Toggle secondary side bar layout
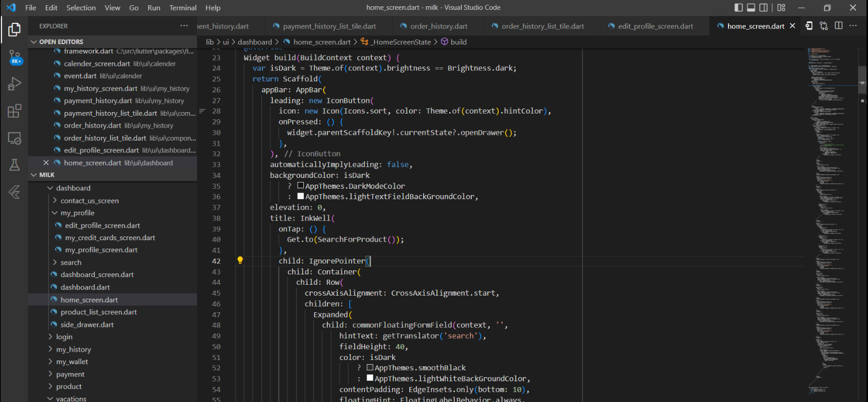Screen dimensions: 868x402 [x=764, y=7]
